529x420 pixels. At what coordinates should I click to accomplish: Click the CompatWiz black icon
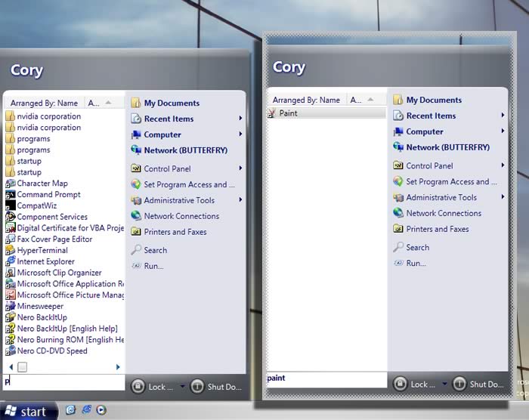click(11, 205)
